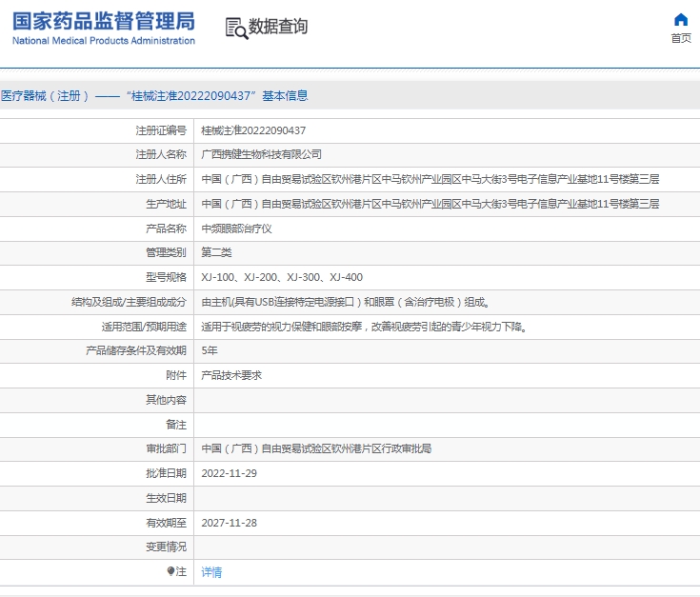Click the 医疗器械（注册）基本信息 page heading
Viewport: 700px width, 597px height.
154,96
